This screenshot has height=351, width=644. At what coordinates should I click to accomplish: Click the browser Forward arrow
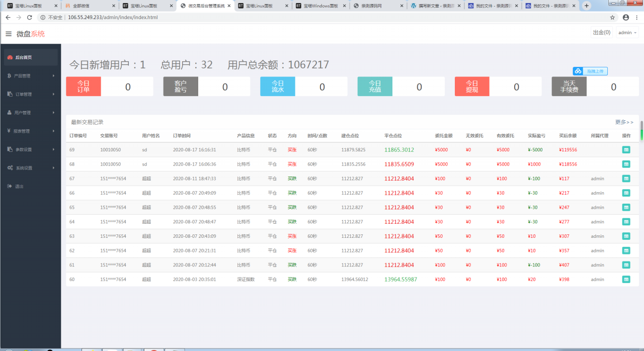19,17
